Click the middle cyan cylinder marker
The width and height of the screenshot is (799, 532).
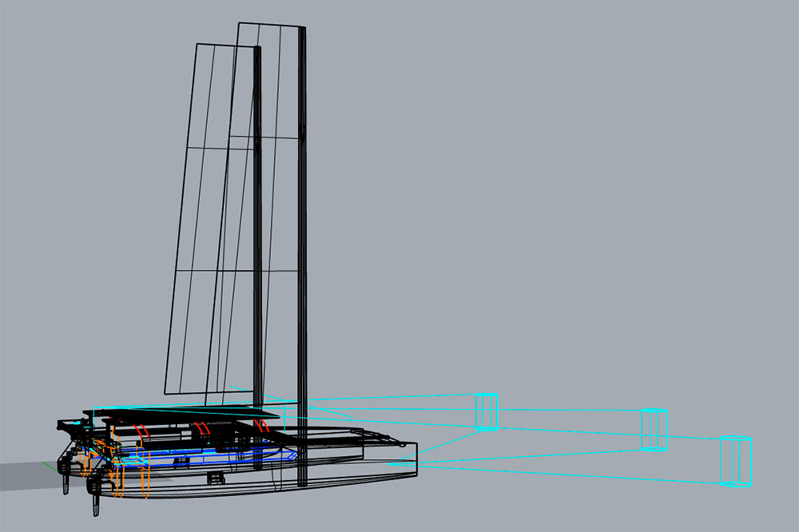654,430
